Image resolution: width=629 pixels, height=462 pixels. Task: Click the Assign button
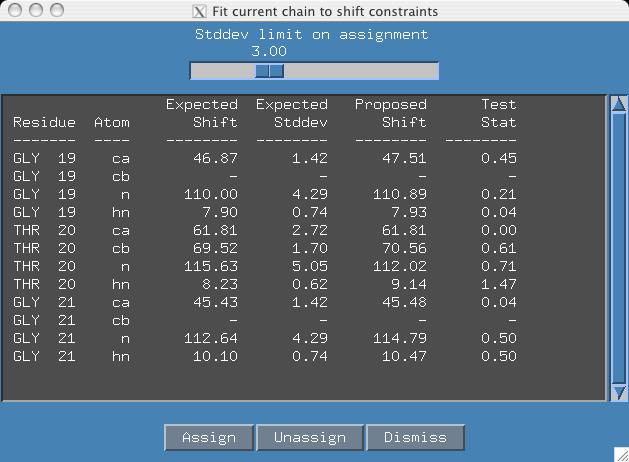coord(208,438)
